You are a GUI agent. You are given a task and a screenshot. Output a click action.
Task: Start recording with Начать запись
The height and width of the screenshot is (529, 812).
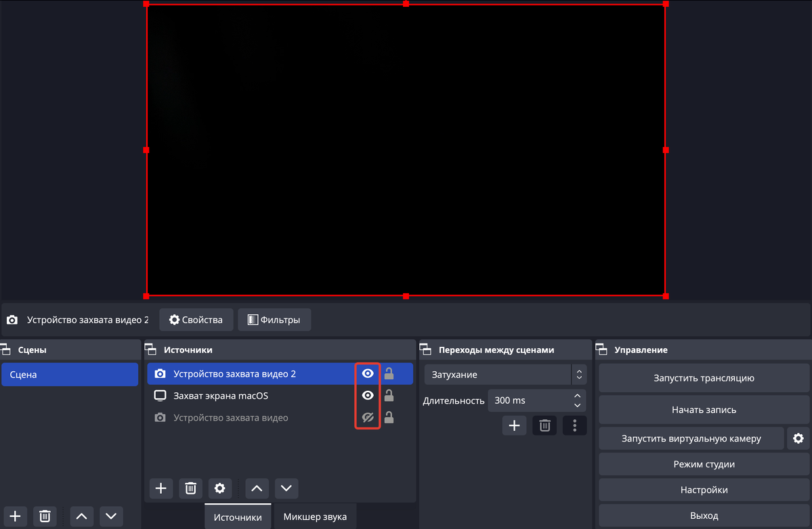click(x=703, y=409)
